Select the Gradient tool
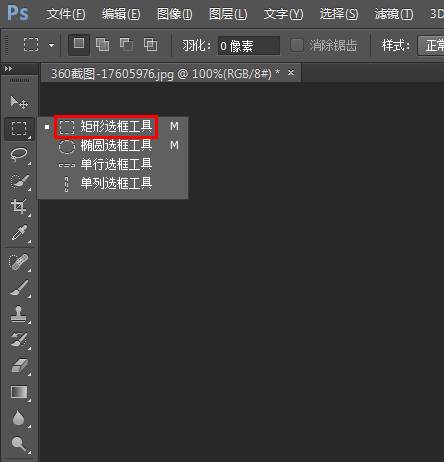This screenshot has width=444, height=462. pyautogui.click(x=19, y=392)
